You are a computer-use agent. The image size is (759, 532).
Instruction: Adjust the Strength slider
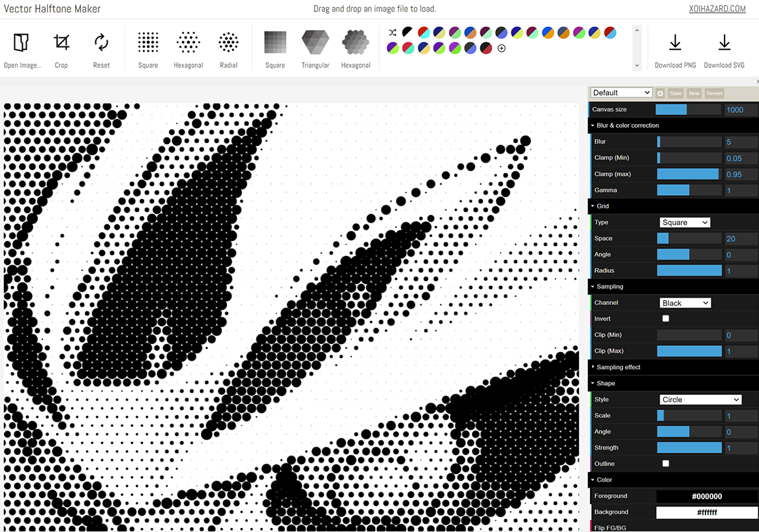tap(689, 448)
